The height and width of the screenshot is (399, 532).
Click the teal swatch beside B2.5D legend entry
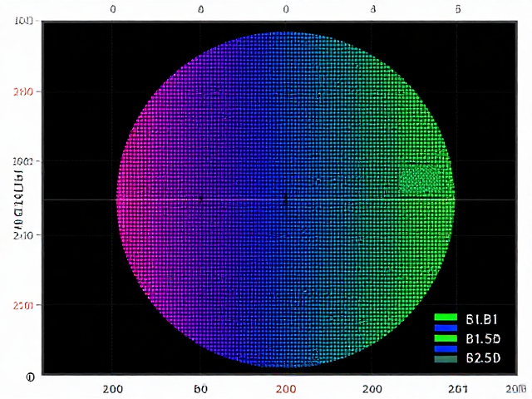coord(446,359)
